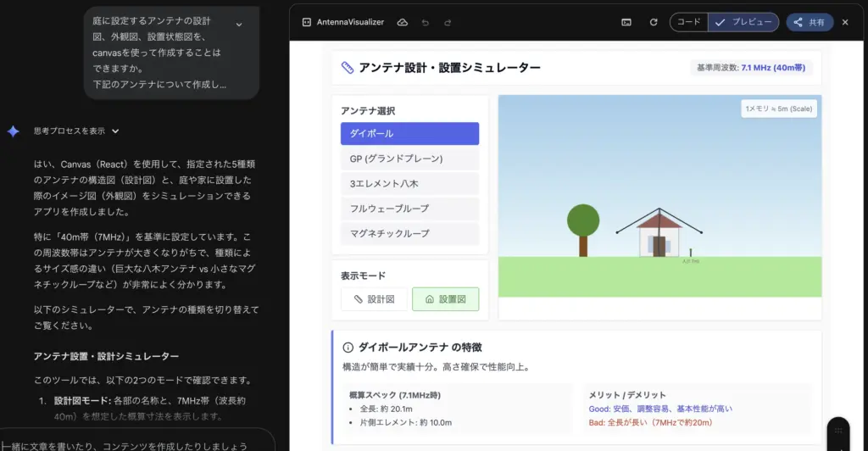
Task: Click the redo arrow icon
Action: pyautogui.click(x=448, y=22)
